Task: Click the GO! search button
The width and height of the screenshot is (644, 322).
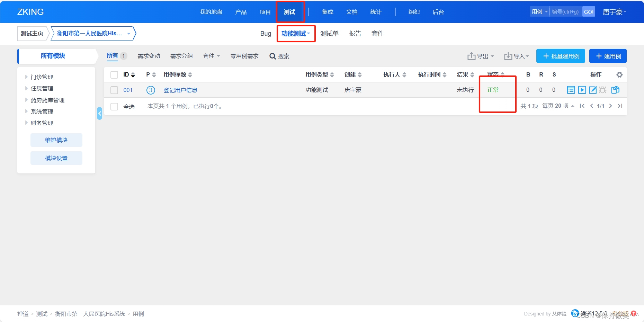Action: coord(589,12)
